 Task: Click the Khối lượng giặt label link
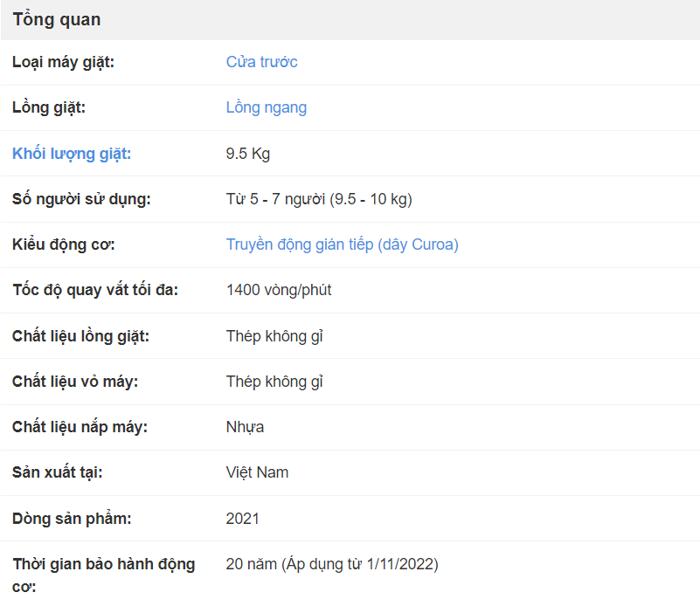point(72,154)
